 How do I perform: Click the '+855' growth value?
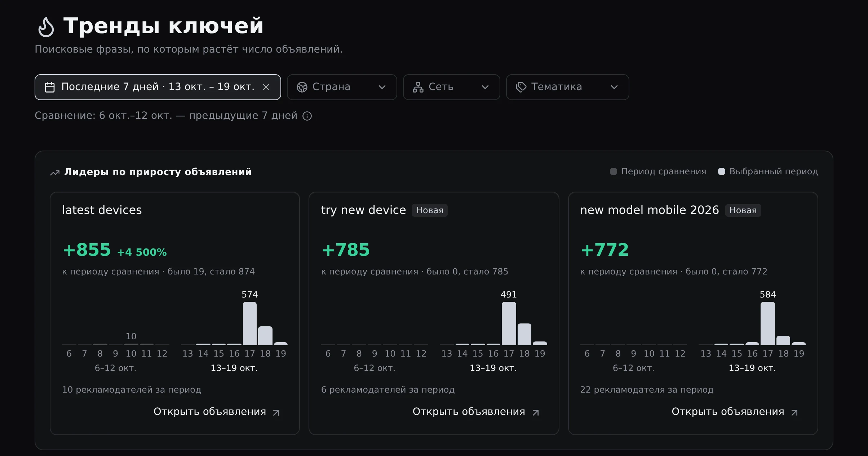87,250
